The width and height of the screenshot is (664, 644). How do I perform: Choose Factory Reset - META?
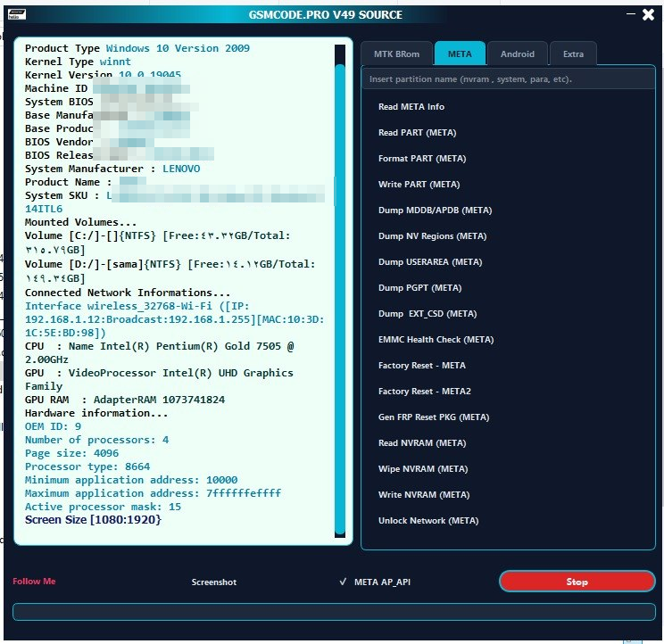point(422,365)
